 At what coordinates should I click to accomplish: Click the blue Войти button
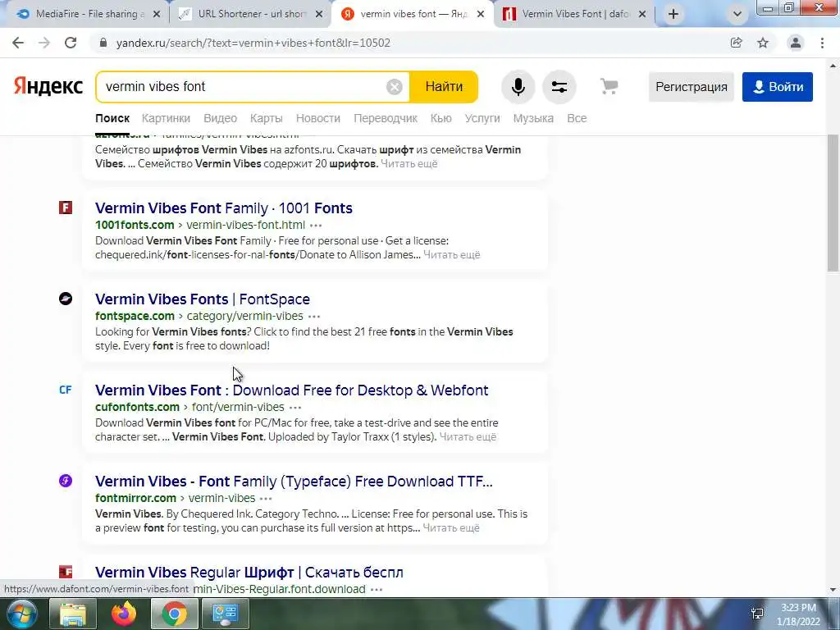pyautogui.click(x=778, y=87)
